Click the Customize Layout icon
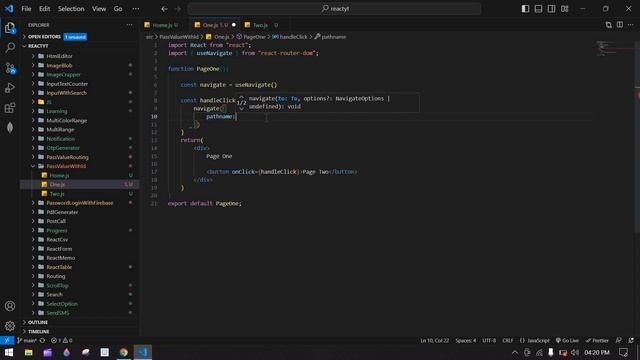Viewport: 640px width, 360px height. 564,9
